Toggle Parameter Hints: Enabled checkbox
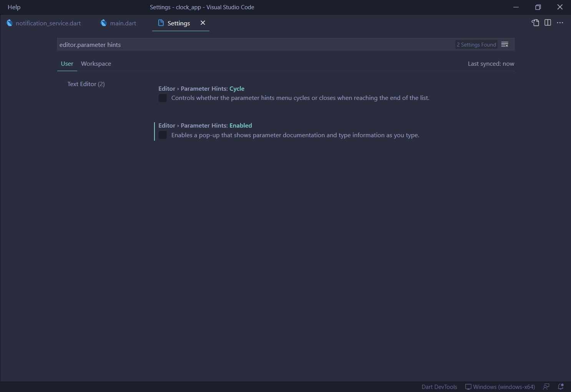 (163, 135)
